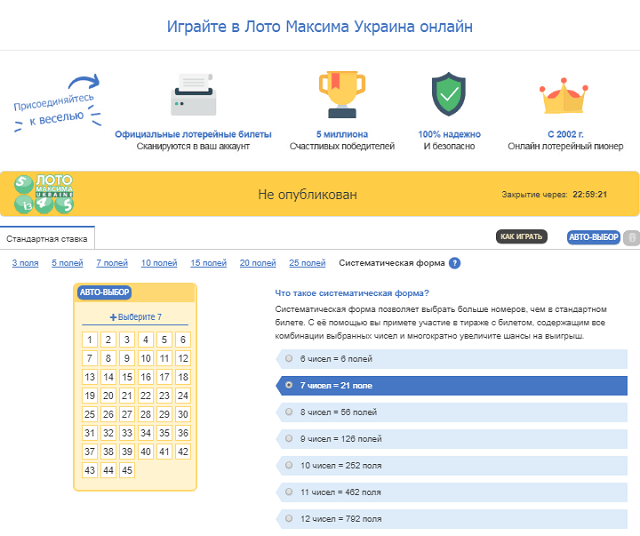The image size is (640, 536).
Task: Click the blue question mark help icon
Action: [x=454, y=263]
